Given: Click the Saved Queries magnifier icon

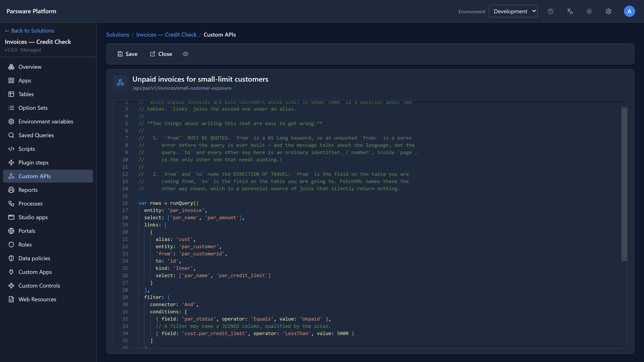Looking at the screenshot, I should (x=11, y=135).
